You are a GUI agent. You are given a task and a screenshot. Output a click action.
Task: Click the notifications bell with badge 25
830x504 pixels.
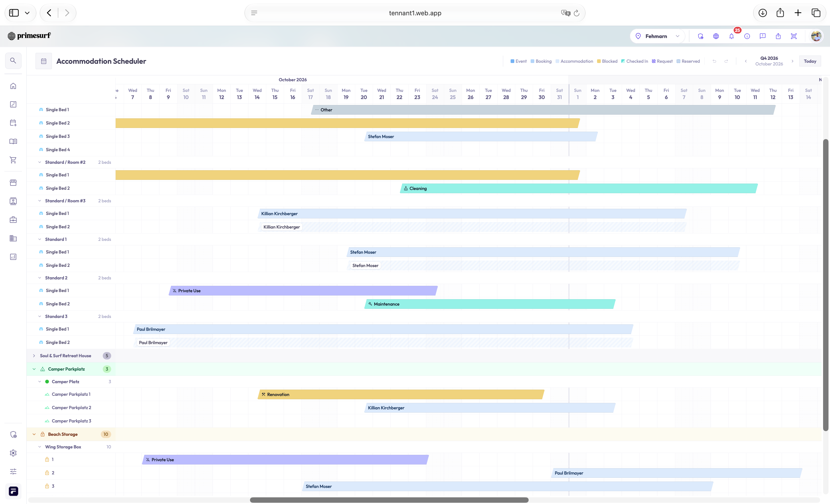732,36
